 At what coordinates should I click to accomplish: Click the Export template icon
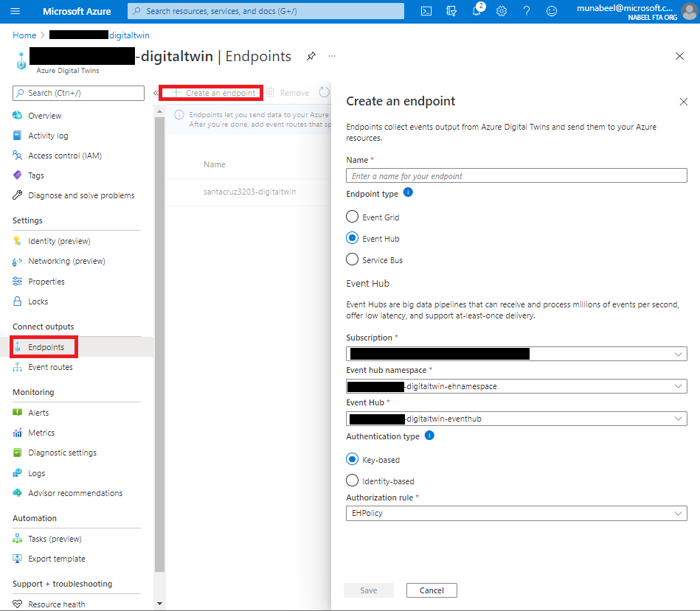pos(18,559)
